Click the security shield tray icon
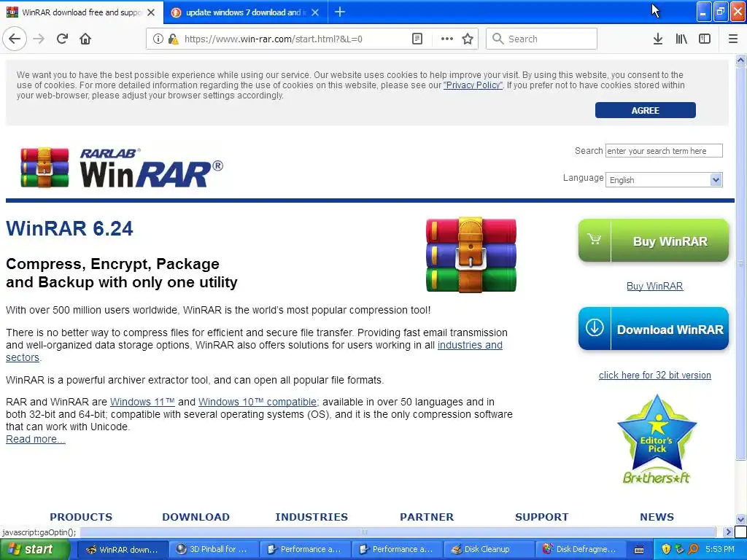Screen dimensions: 747x560 coord(666,550)
